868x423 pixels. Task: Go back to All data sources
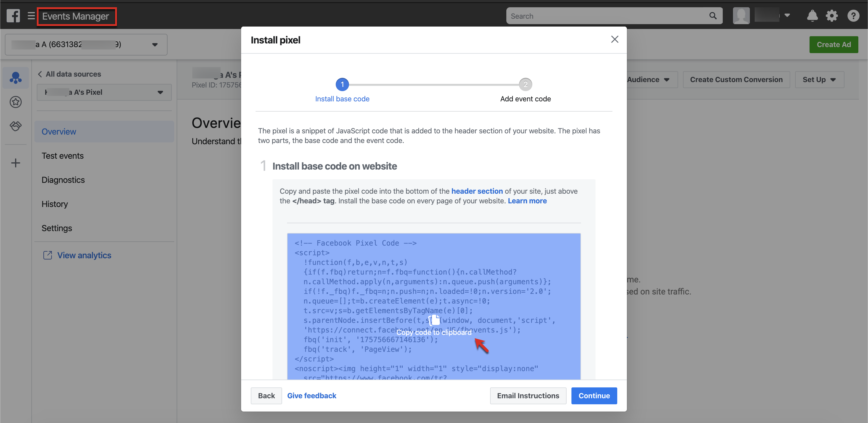[x=69, y=74]
